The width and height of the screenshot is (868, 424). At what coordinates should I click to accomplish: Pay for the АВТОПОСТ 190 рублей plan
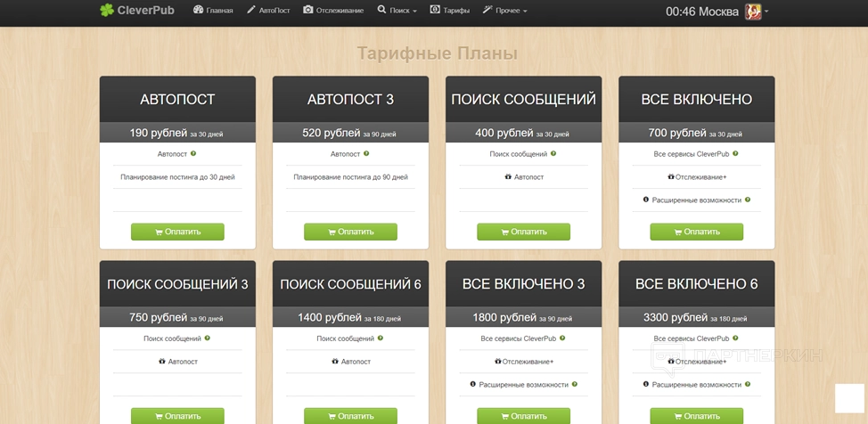pyautogui.click(x=177, y=232)
